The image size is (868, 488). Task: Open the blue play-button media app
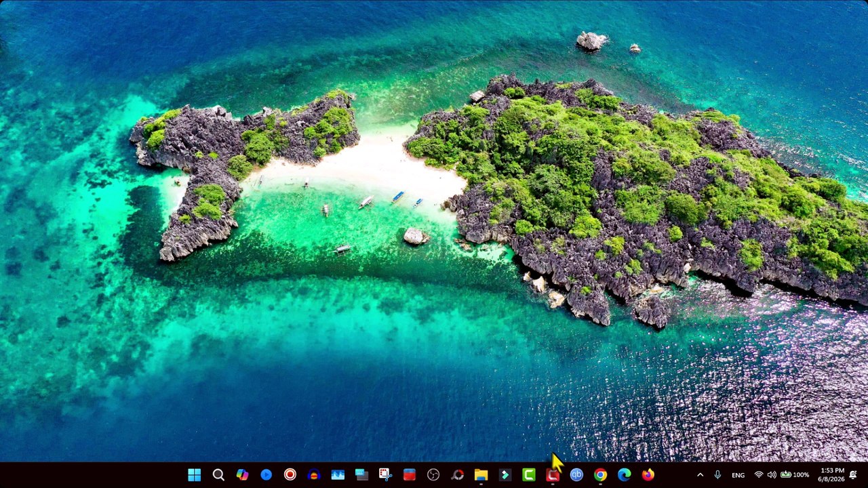coord(266,475)
